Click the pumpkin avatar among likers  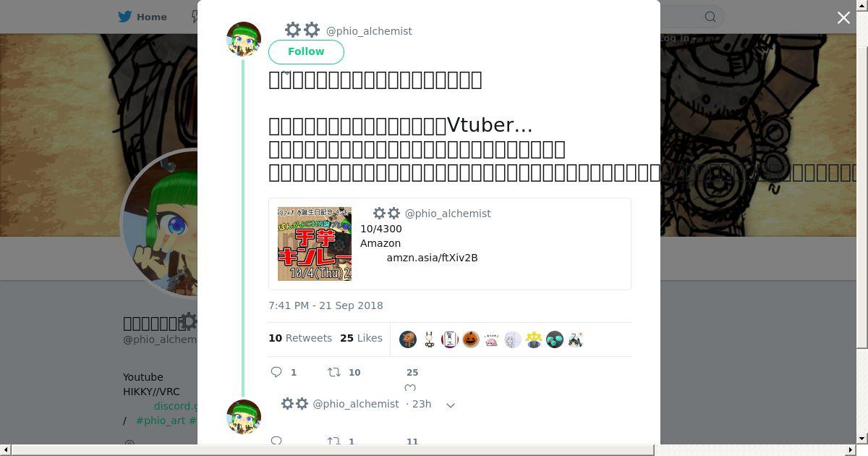(x=471, y=339)
